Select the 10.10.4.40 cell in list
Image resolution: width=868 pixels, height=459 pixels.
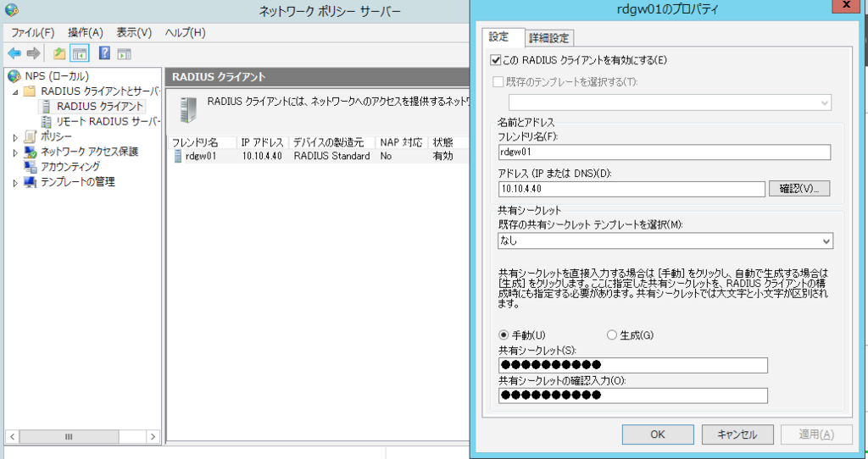click(x=262, y=157)
